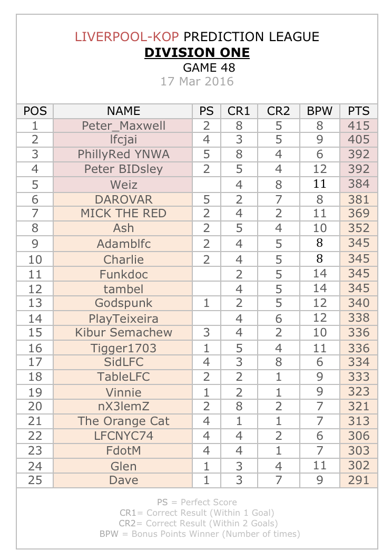Click the PhillyRed YNWA name cell
The image size is (392, 559).
coord(123,155)
